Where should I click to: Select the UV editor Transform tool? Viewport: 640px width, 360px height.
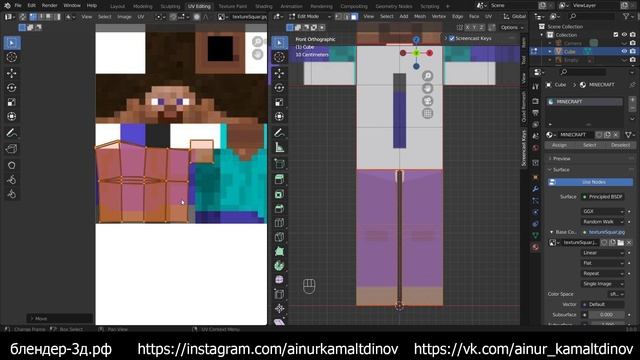[x=12, y=116]
